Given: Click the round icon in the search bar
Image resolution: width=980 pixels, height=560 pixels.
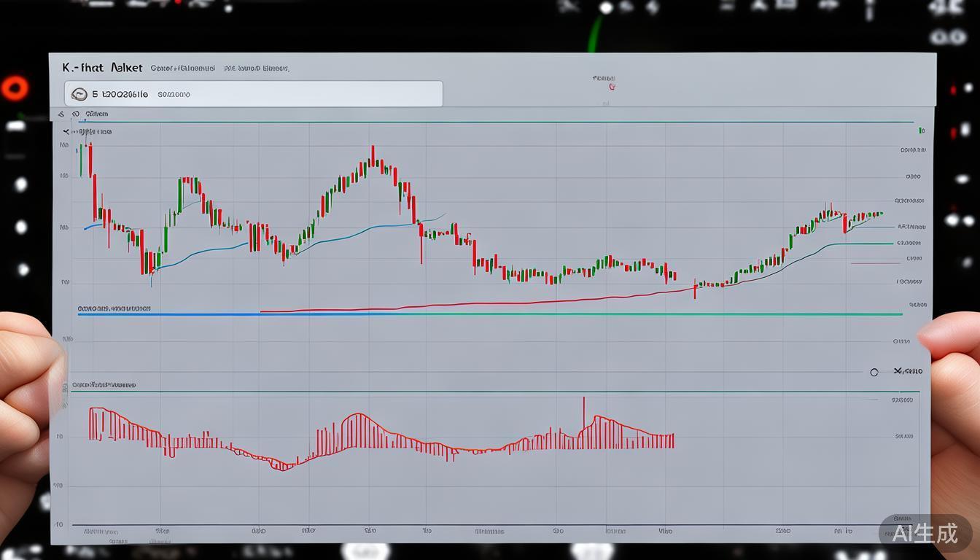Looking at the screenshot, I should point(79,94).
